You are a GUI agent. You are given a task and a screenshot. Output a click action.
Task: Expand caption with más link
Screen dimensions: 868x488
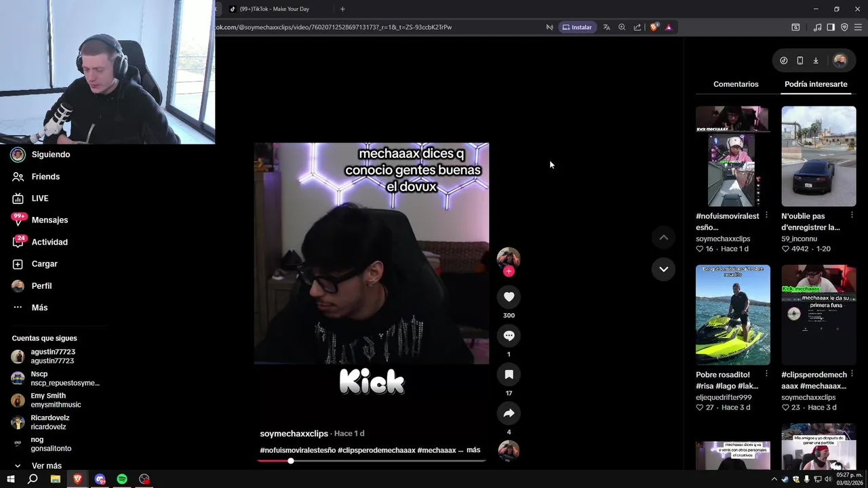(473, 450)
